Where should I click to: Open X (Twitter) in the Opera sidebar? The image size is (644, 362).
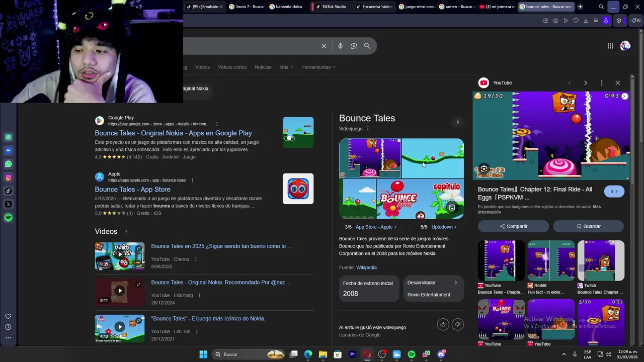(9, 204)
